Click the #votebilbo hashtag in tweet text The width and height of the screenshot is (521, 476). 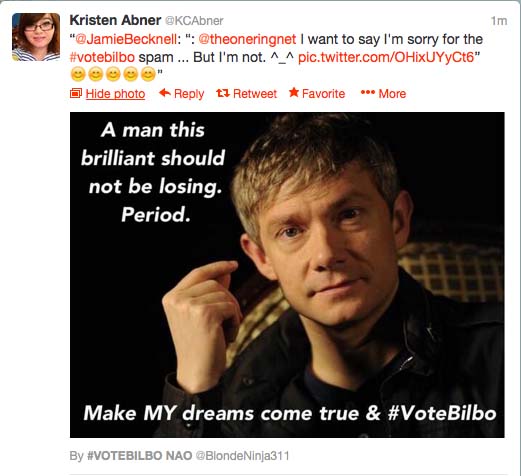click(102, 57)
